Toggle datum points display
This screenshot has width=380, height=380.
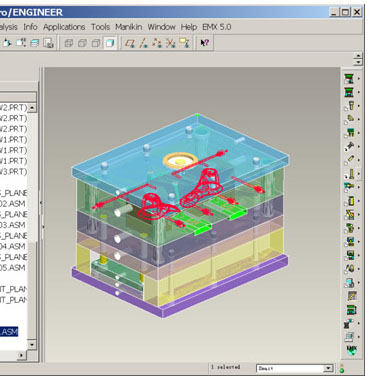pyautogui.click(x=157, y=43)
